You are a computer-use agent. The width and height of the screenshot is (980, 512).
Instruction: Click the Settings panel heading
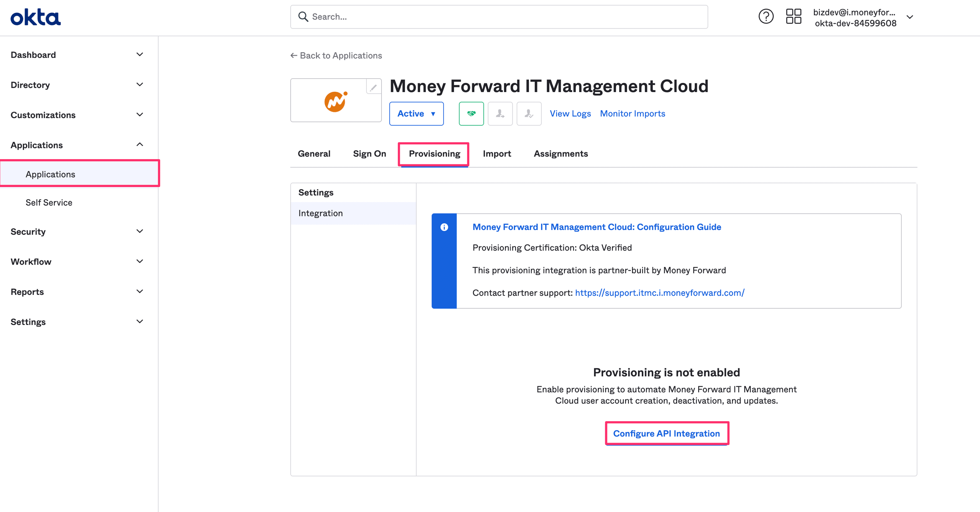316,192
